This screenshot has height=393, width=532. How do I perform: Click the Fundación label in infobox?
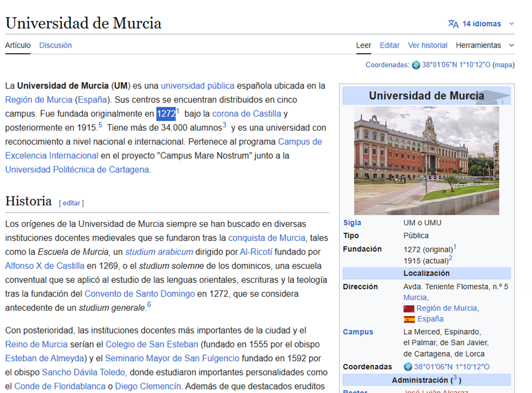coord(362,249)
